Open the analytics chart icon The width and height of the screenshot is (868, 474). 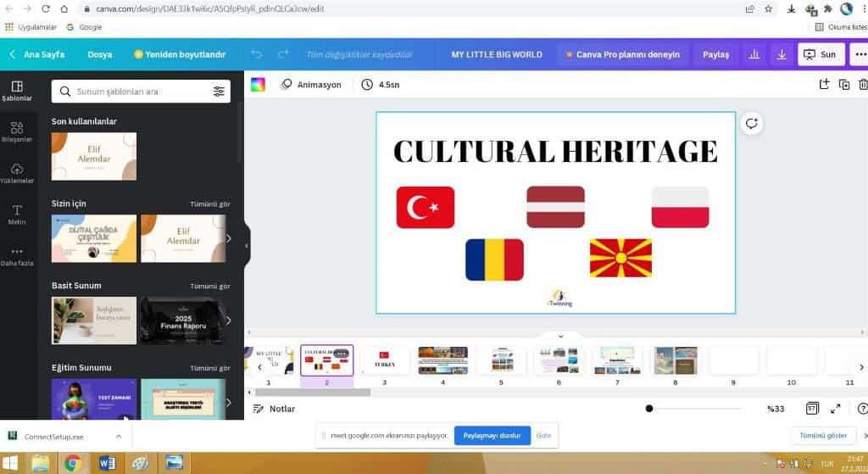click(753, 54)
